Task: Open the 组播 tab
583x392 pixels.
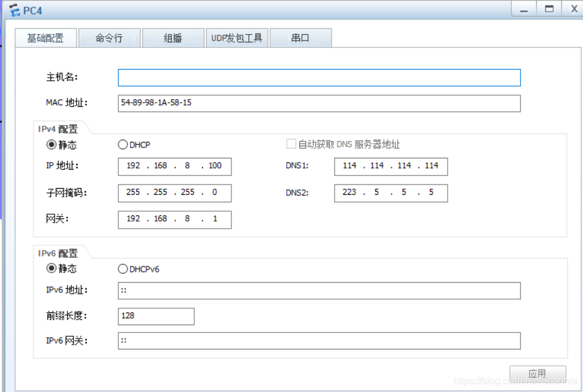Action: click(173, 38)
